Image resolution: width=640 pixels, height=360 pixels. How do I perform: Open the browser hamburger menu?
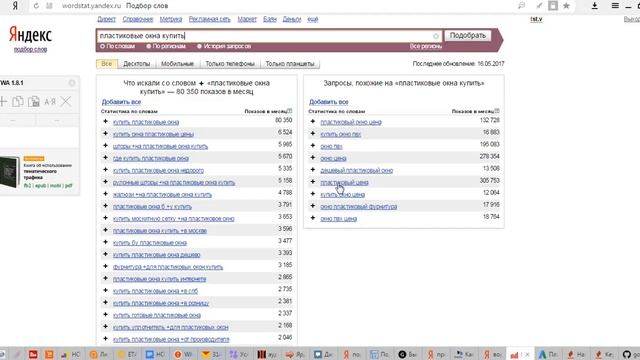(615, 6)
